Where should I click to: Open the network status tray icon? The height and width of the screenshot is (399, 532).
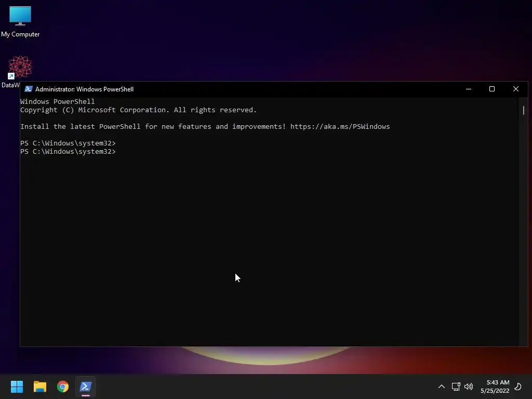click(456, 387)
